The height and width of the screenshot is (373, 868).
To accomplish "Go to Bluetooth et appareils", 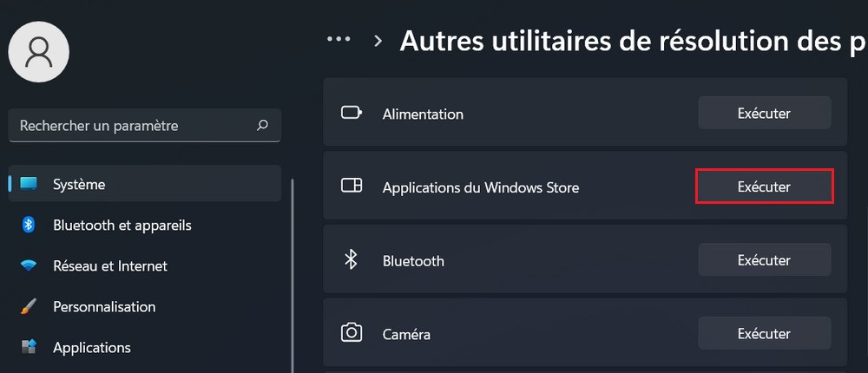I will [122, 226].
